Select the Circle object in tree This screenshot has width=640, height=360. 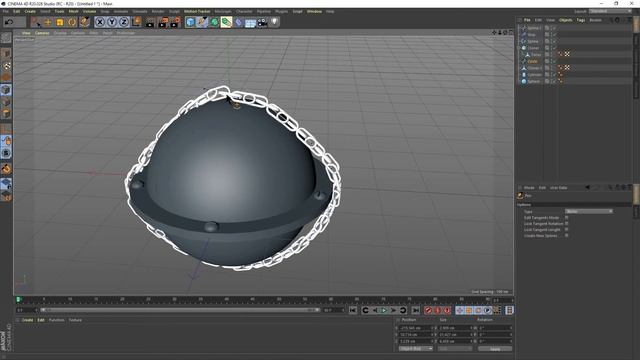pyautogui.click(x=533, y=61)
